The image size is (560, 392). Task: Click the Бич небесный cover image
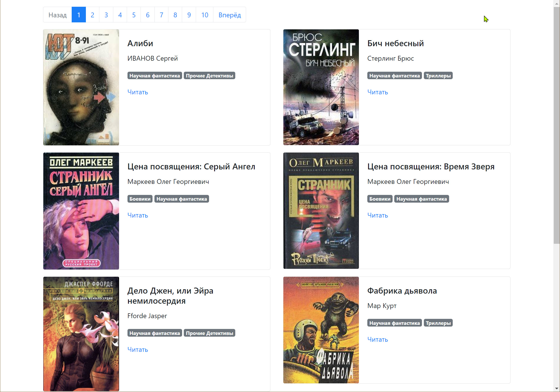click(321, 87)
